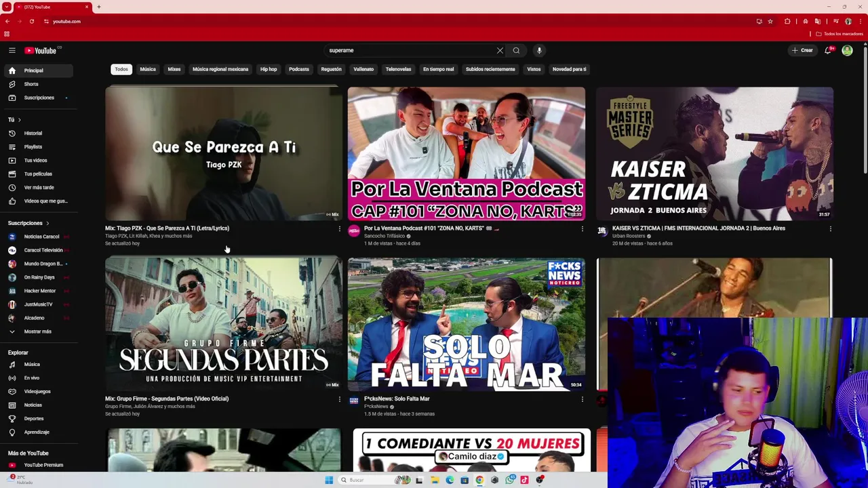Viewport: 868px width, 488px height.
Task: Explore Aprendizaje in the sidebar
Action: [39, 432]
